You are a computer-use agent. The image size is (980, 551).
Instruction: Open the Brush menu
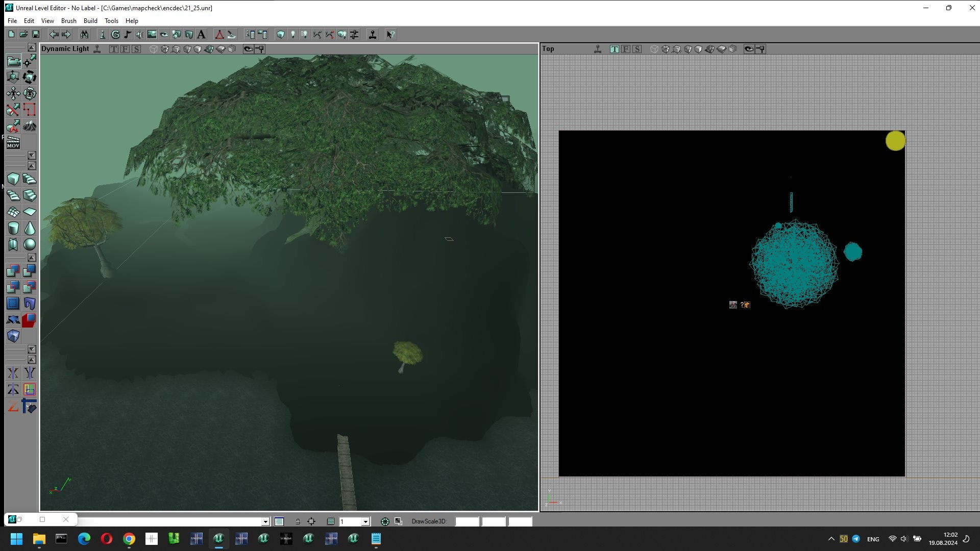click(x=69, y=21)
